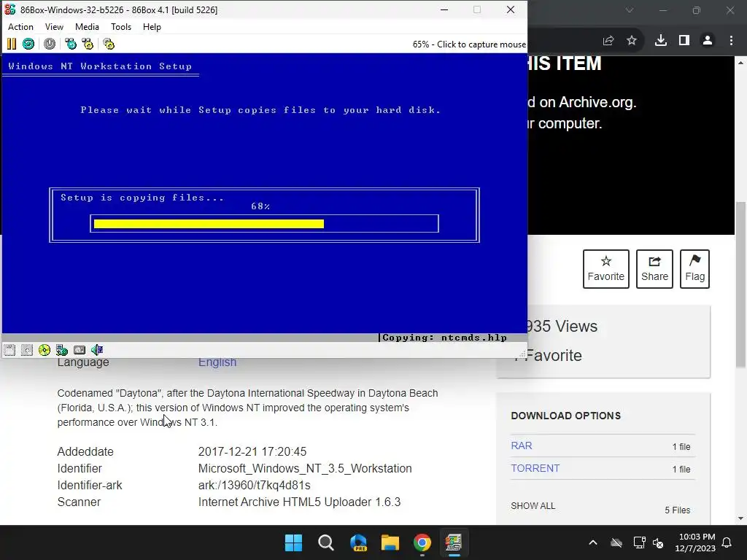Toggle Chrome side panel icon
Image resolution: width=747 pixels, height=560 pixels.
tap(684, 41)
